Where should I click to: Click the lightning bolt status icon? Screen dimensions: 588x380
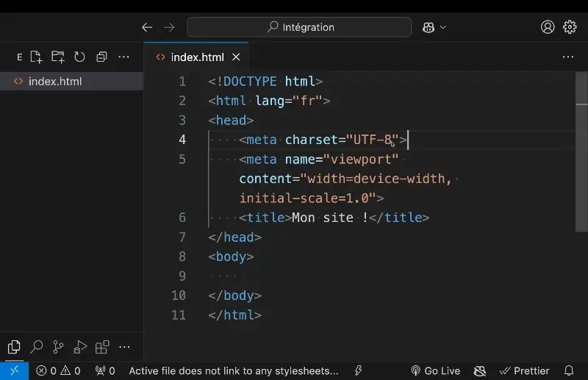pyautogui.click(x=359, y=371)
